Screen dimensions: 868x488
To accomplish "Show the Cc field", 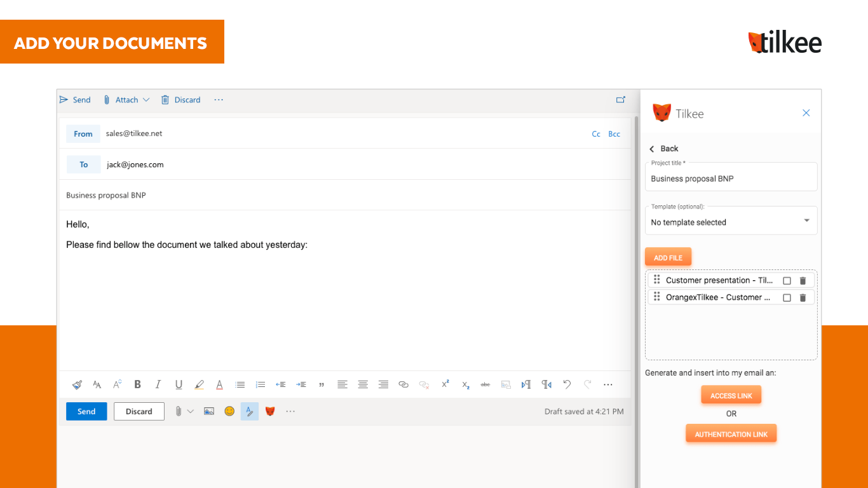I will click(596, 134).
